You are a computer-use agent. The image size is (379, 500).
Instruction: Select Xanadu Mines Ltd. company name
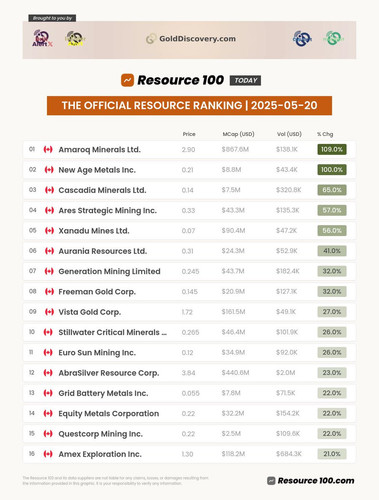(94, 231)
